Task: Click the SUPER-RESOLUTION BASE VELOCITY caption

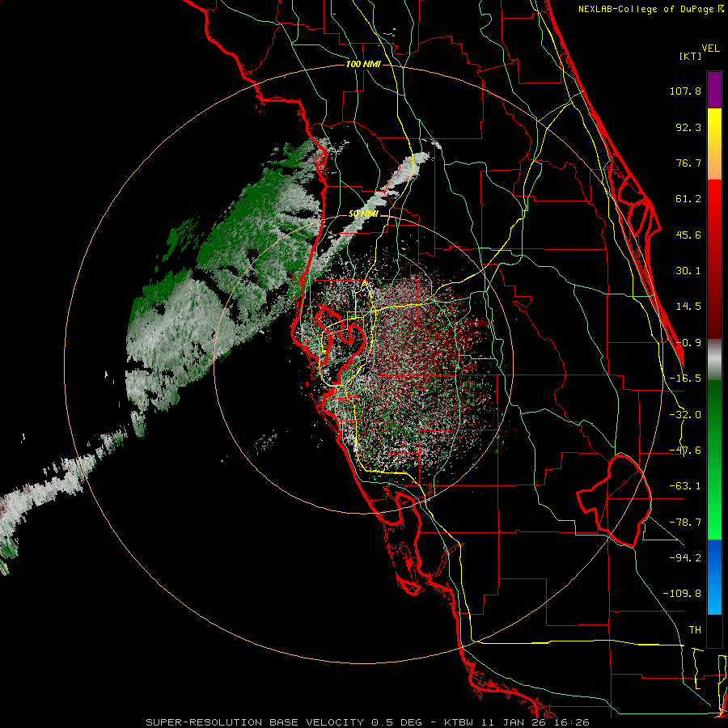Action: (255, 722)
